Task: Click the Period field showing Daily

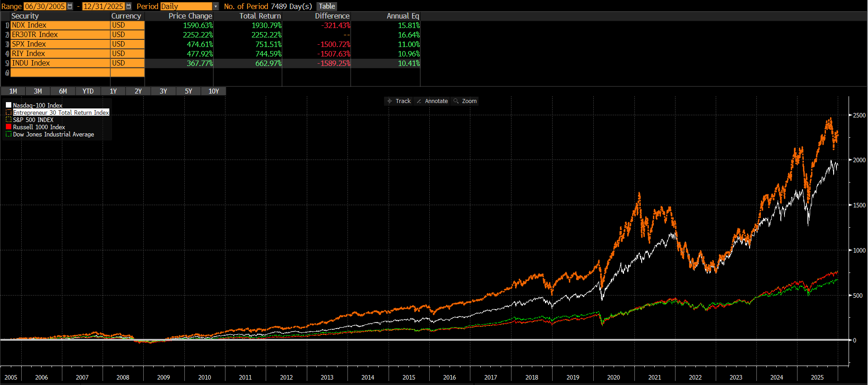Action: [x=186, y=6]
